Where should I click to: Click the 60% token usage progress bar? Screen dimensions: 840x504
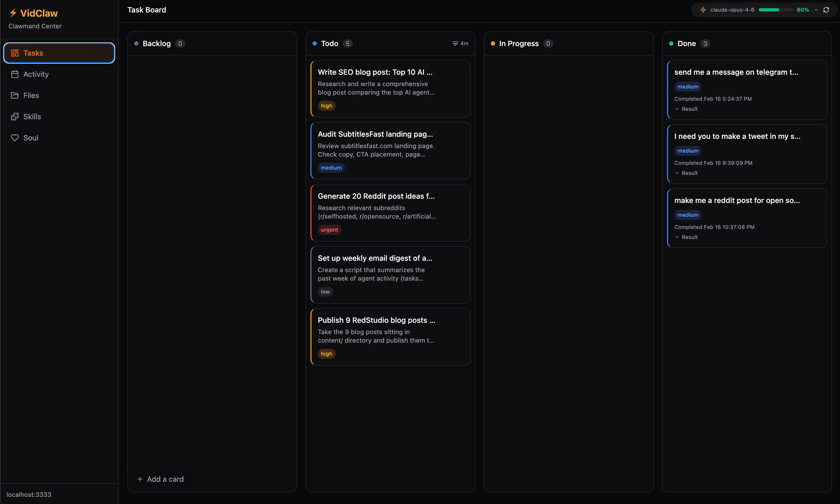click(x=774, y=10)
